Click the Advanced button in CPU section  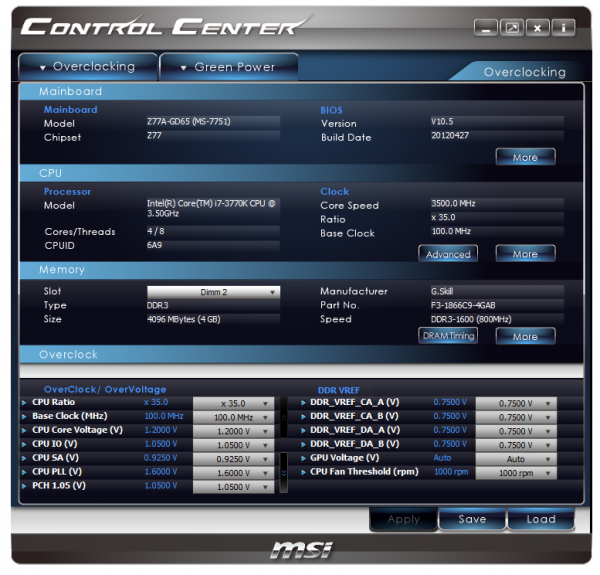tap(448, 254)
